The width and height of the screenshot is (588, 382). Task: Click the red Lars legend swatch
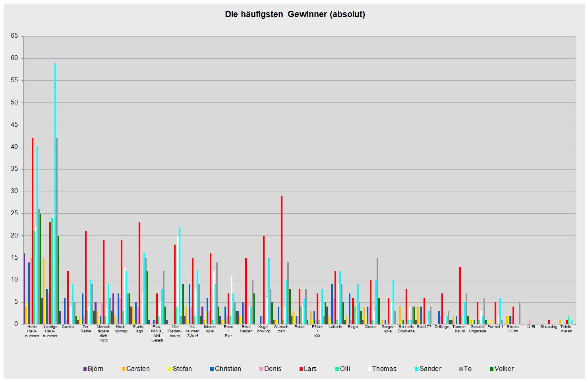301,369
